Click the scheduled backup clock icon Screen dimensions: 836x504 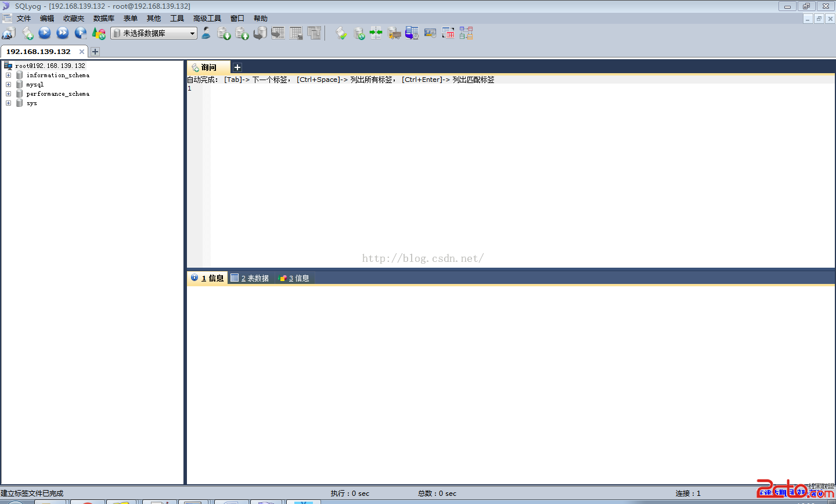pyautogui.click(x=412, y=33)
